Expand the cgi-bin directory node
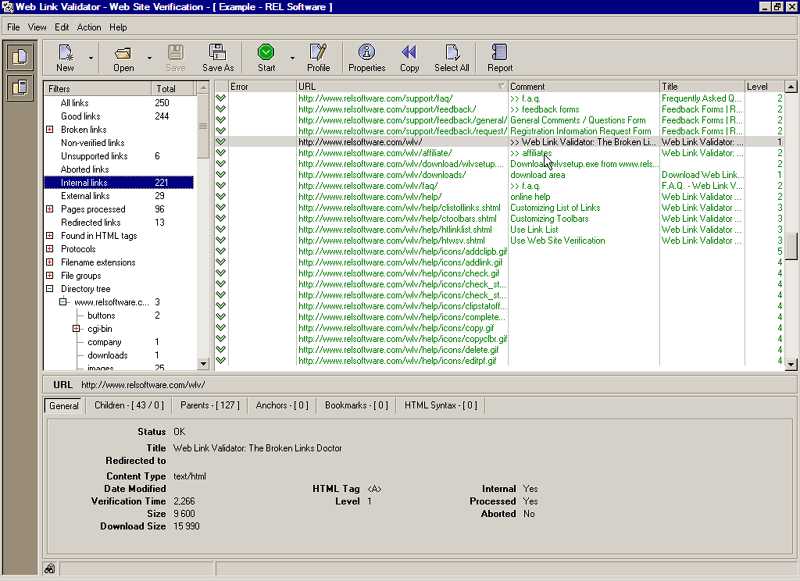The height and width of the screenshot is (581, 800). click(76, 329)
